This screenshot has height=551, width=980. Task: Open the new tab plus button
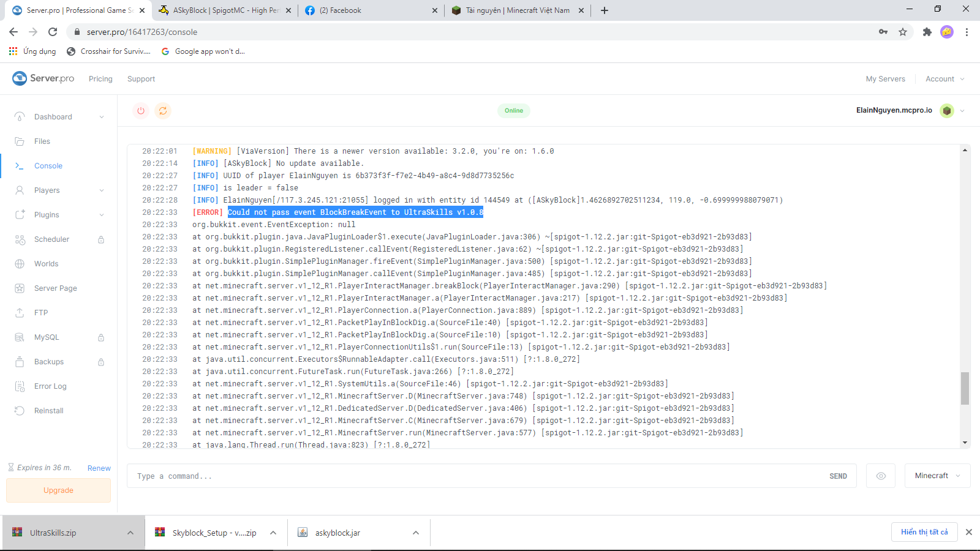pos(605,10)
